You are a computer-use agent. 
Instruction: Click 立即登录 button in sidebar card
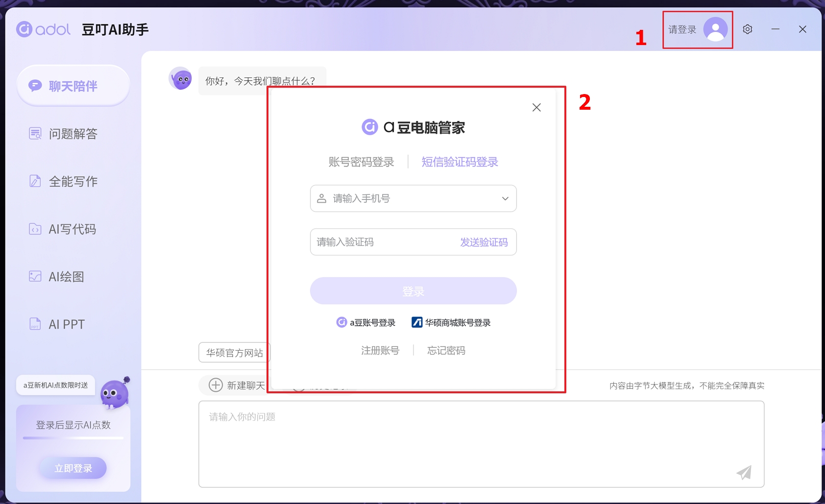(73, 468)
